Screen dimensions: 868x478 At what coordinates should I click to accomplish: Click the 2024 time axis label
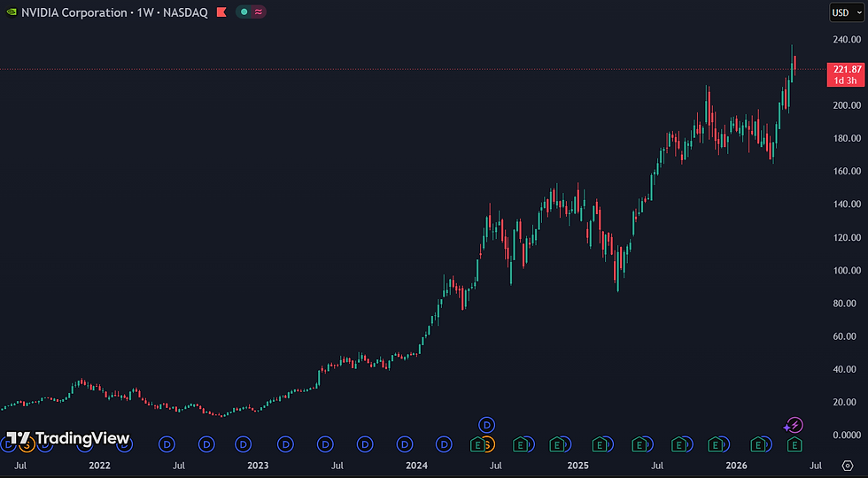click(x=416, y=466)
